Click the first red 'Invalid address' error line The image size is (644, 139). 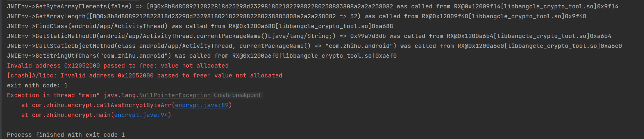[x=117, y=66]
